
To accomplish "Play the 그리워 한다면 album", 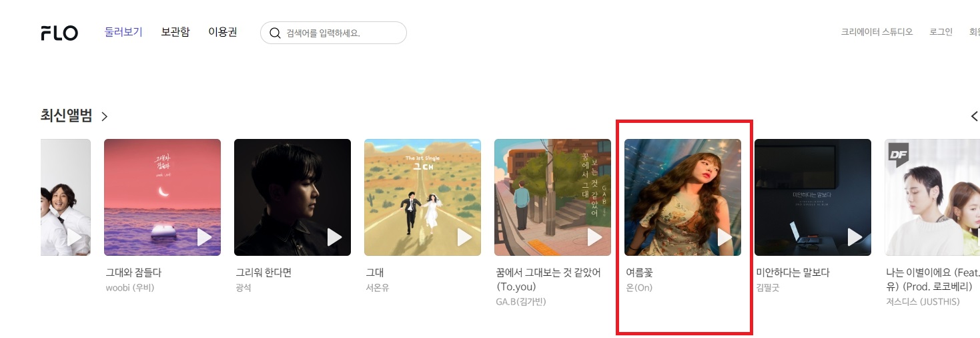I will pyautogui.click(x=334, y=237).
